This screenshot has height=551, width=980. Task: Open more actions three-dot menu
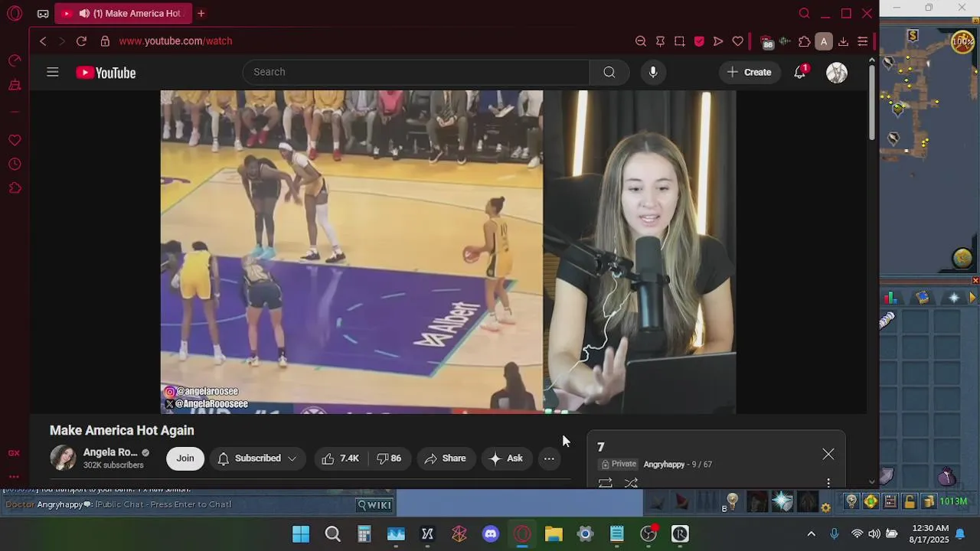tap(549, 459)
